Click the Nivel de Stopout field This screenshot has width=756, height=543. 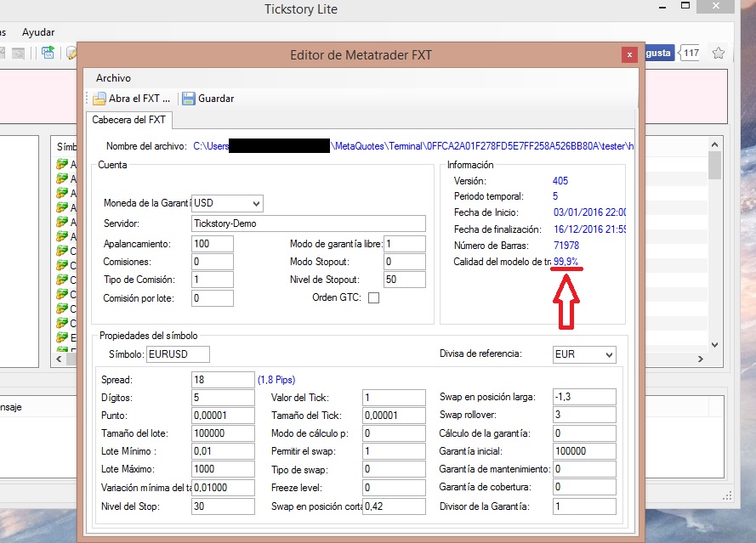pos(404,280)
